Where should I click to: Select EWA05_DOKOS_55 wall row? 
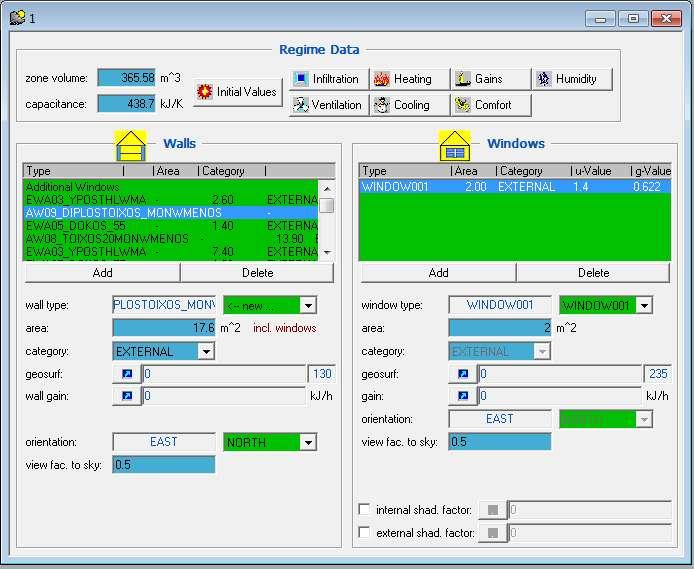tap(170, 226)
